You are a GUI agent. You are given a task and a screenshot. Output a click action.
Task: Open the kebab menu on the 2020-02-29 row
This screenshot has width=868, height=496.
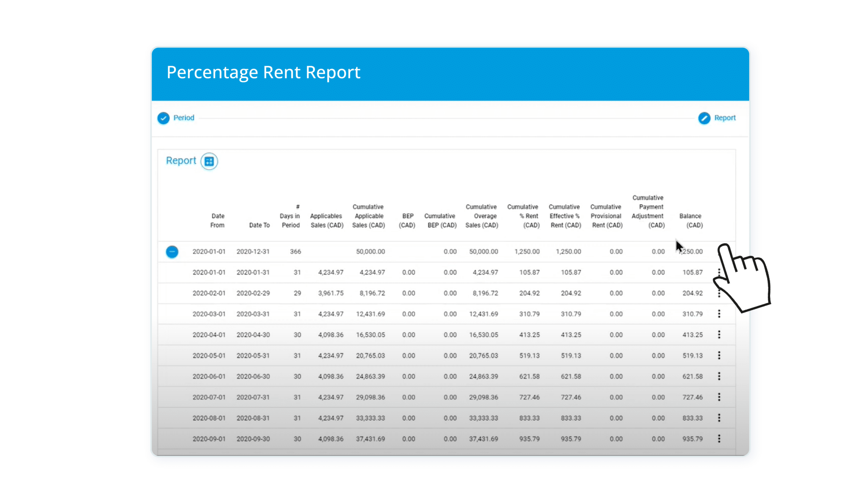(719, 293)
